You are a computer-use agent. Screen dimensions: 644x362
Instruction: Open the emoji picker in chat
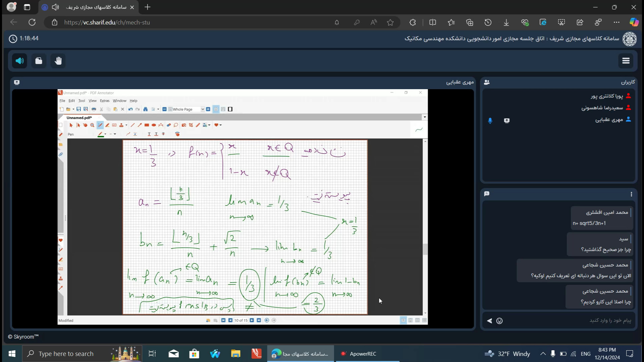(x=499, y=321)
